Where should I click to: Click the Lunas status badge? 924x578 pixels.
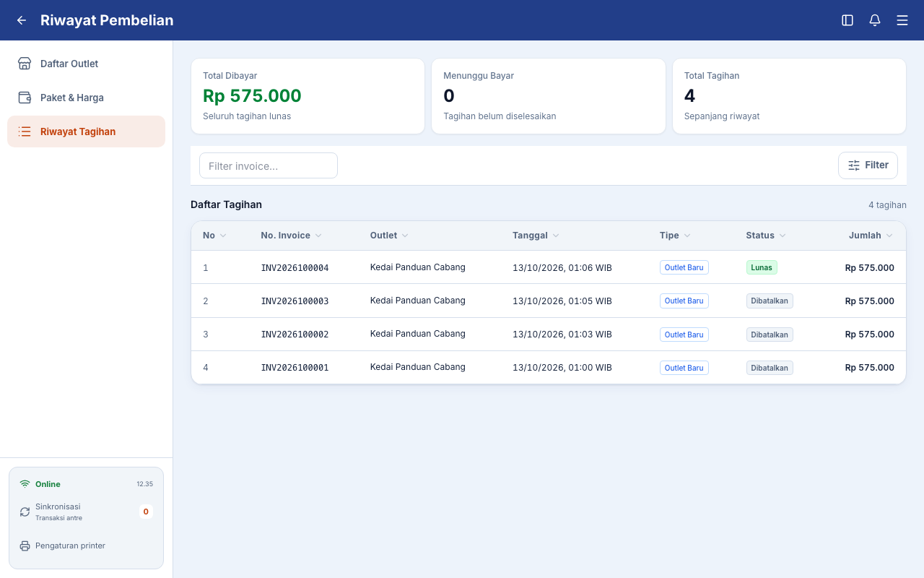coord(762,267)
